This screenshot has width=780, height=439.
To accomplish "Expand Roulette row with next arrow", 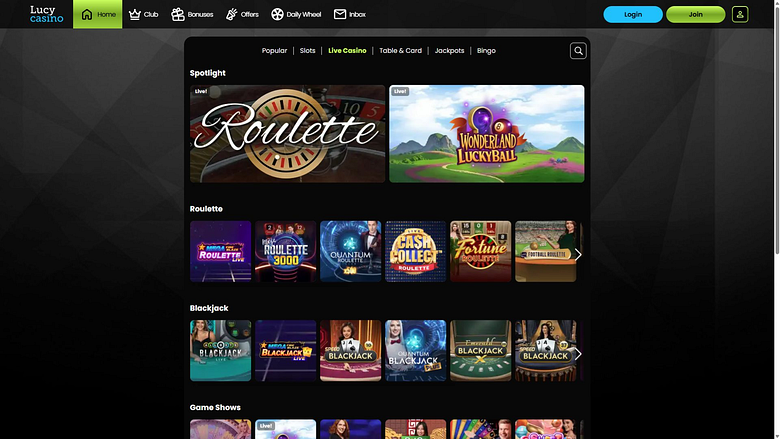I will [x=578, y=255].
